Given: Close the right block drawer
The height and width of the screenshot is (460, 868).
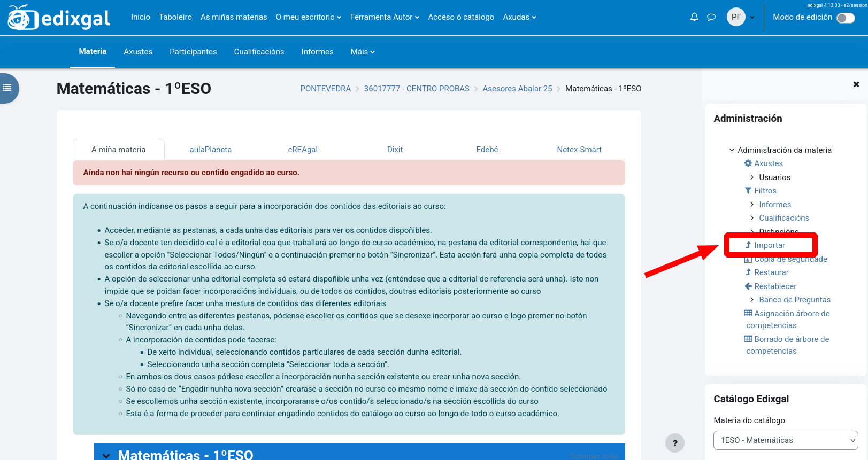Looking at the screenshot, I should pos(856,84).
